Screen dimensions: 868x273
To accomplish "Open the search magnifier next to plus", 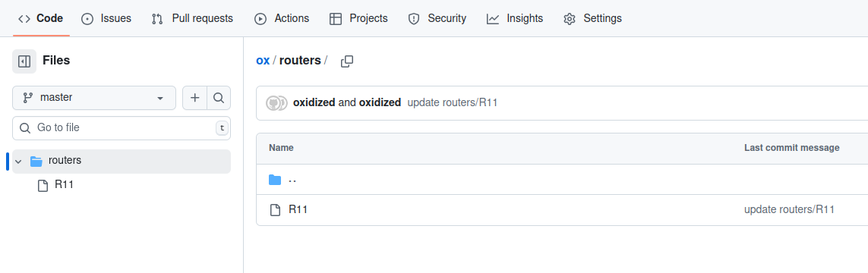I will 219,98.
